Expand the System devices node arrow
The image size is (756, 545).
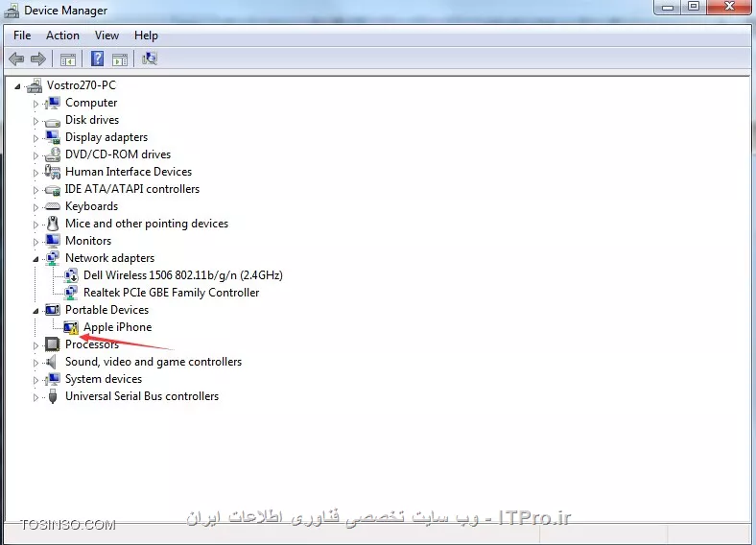[35, 380]
